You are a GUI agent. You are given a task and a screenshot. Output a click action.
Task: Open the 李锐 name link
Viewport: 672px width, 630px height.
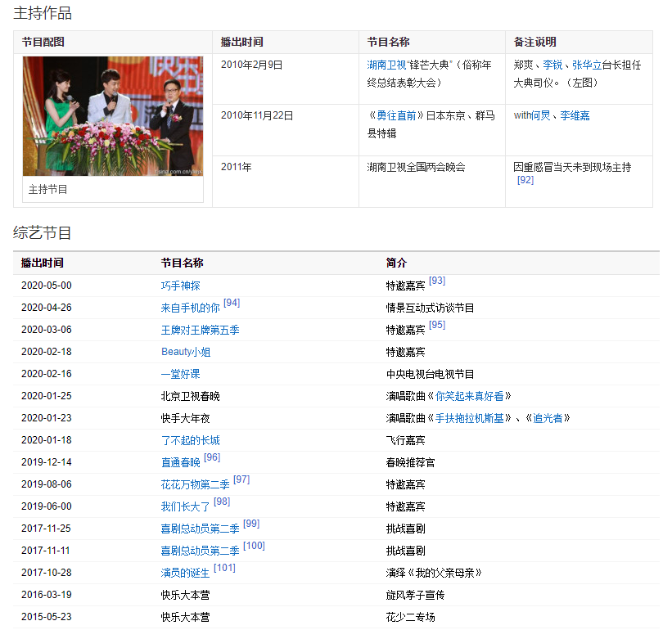[x=552, y=65]
